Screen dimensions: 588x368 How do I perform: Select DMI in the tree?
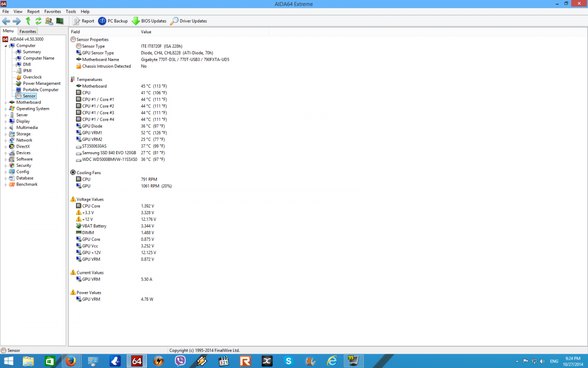27,64
